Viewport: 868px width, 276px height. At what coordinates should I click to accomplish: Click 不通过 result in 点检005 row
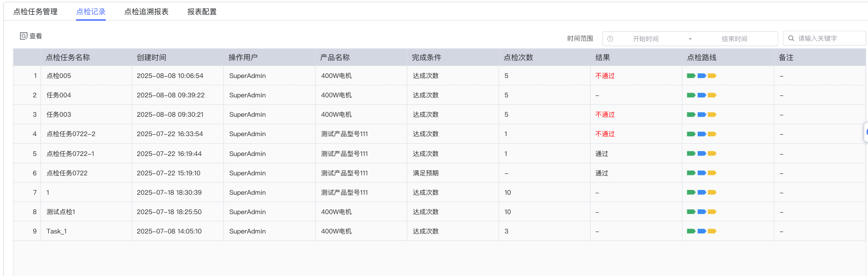click(x=605, y=76)
